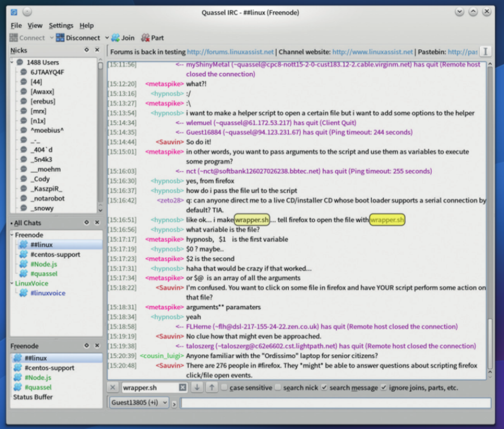
Task: Open the Settings menu
Action: (x=61, y=25)
